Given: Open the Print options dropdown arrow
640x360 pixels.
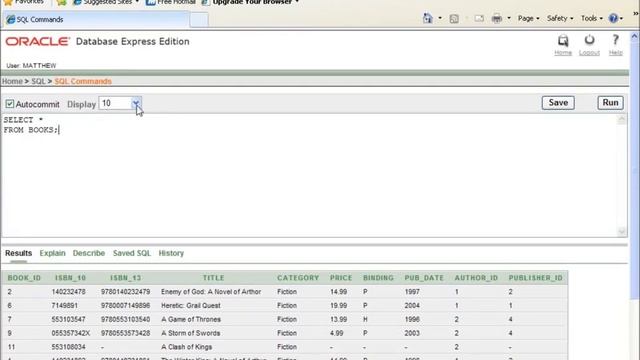Looking at the screenshot, I should point(509,18).
